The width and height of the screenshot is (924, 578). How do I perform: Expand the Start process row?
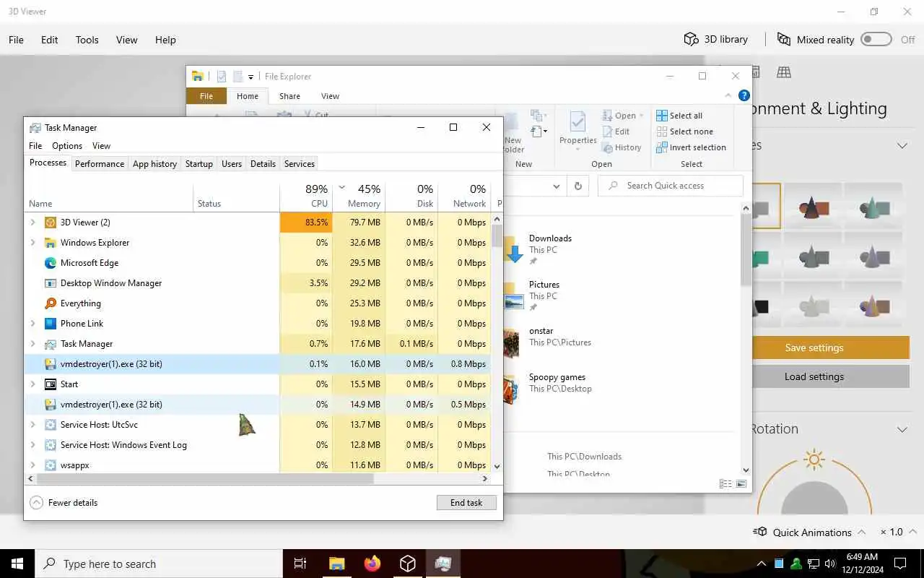pyautogui.click(x=32, y=384)
